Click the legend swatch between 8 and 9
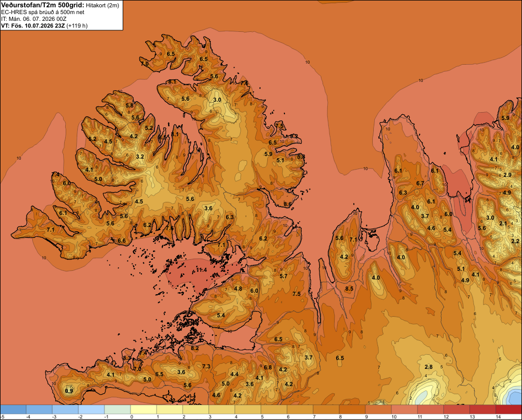522x420 pixels. pos(352,410)
